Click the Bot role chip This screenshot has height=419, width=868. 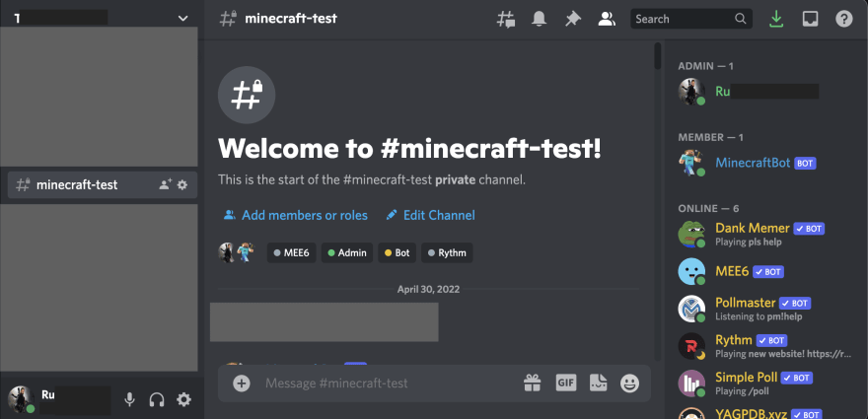tap(397, 253)
